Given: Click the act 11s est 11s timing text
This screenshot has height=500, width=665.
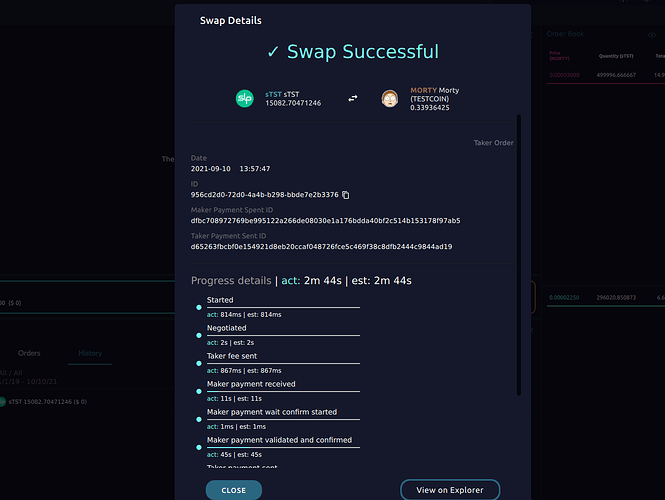Looking at the screenshot, I should (234, 399).
